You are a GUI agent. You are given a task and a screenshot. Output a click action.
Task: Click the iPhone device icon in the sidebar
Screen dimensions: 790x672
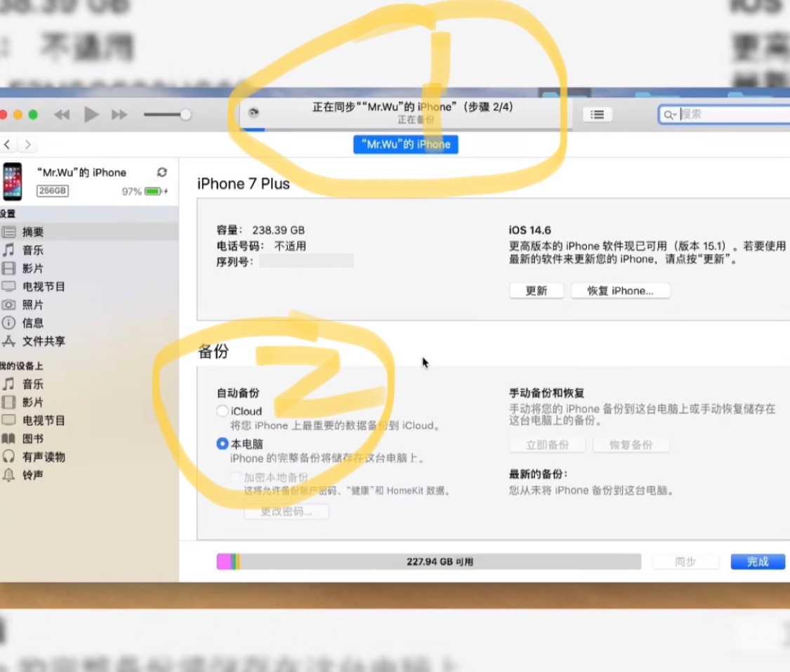(13, 181)
